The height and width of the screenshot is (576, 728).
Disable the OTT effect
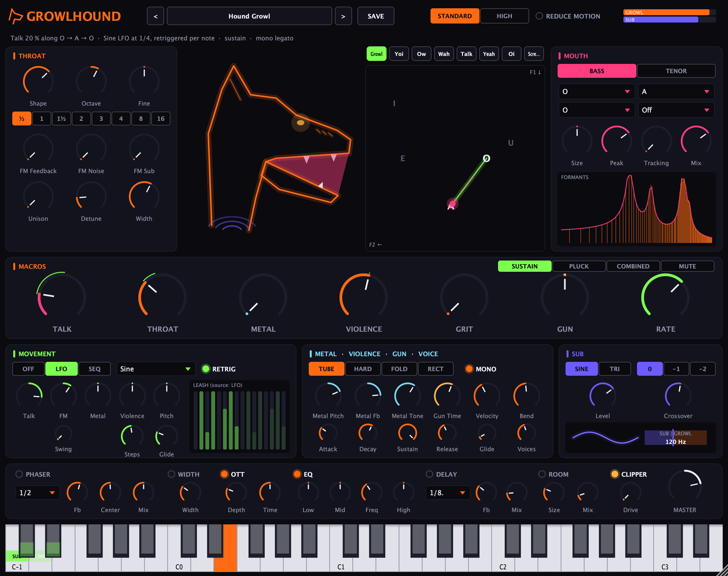(232, 474)
